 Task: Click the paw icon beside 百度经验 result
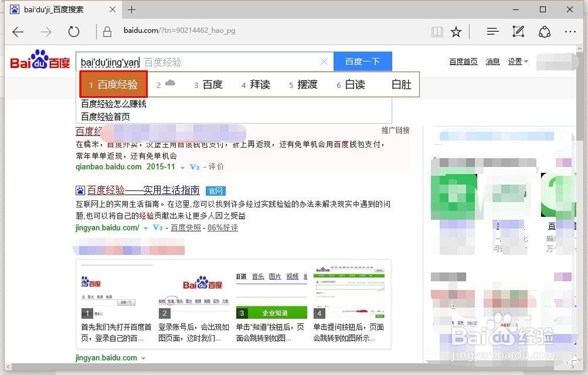coord(80,190)
